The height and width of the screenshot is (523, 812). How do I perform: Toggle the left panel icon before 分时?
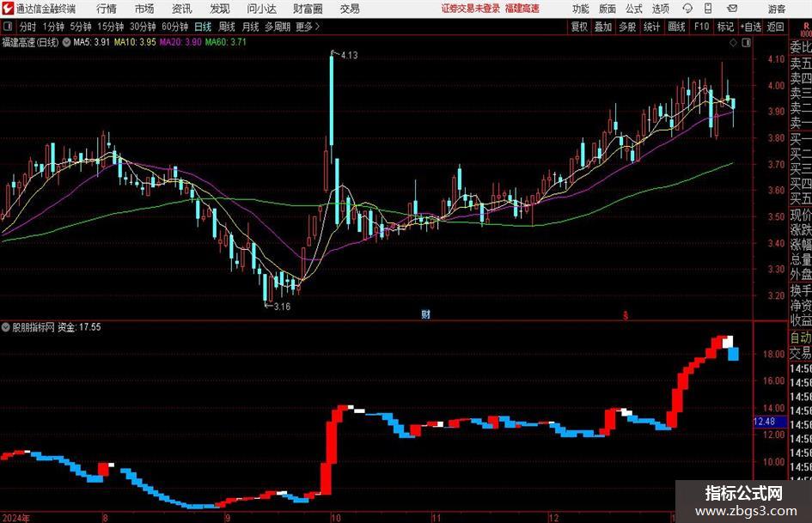pos(8,27)
